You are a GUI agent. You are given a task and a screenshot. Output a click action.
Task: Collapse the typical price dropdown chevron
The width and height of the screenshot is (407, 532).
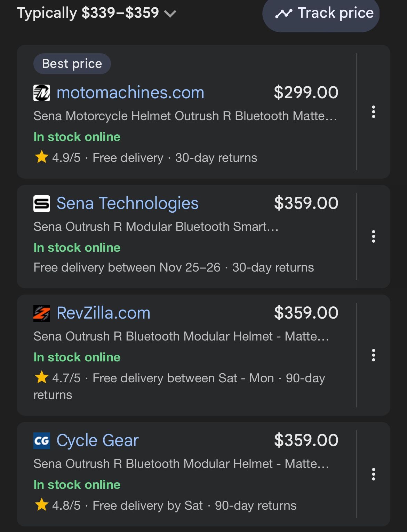(x=170, y=14)
